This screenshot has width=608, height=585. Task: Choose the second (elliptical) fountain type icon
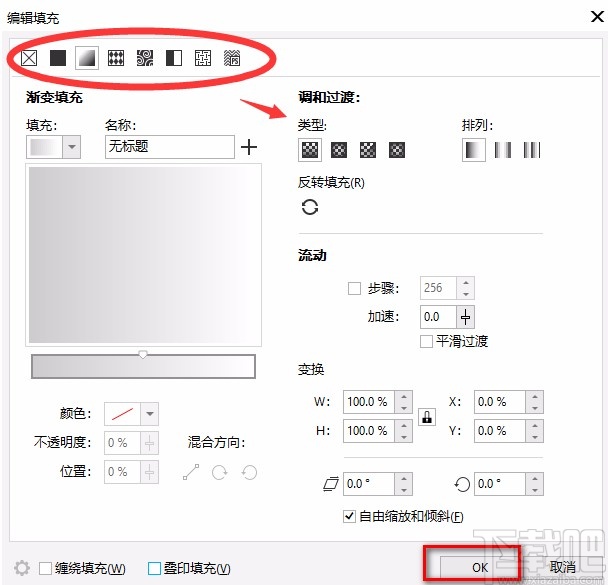[x=339, y=150]
